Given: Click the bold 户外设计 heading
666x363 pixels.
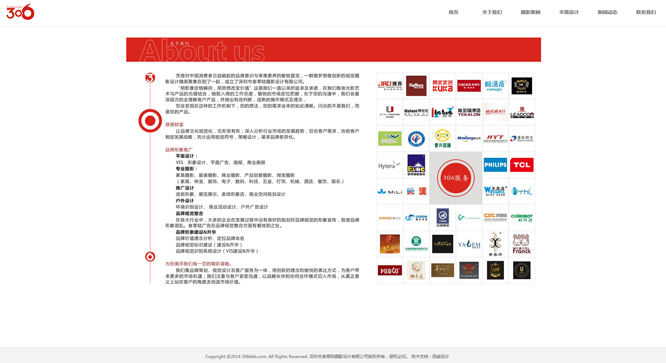Looking at the screenshot, I should click(185, 200).
